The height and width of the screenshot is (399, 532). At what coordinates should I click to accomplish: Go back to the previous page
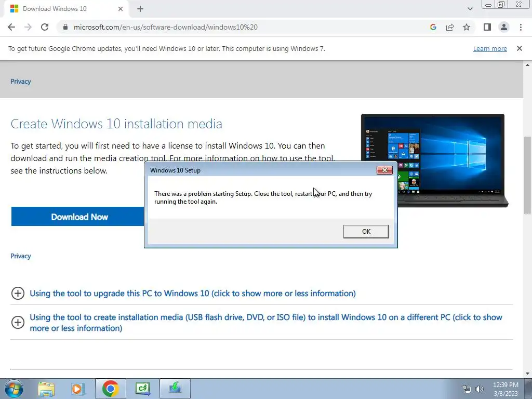click(x=11, y=27)
